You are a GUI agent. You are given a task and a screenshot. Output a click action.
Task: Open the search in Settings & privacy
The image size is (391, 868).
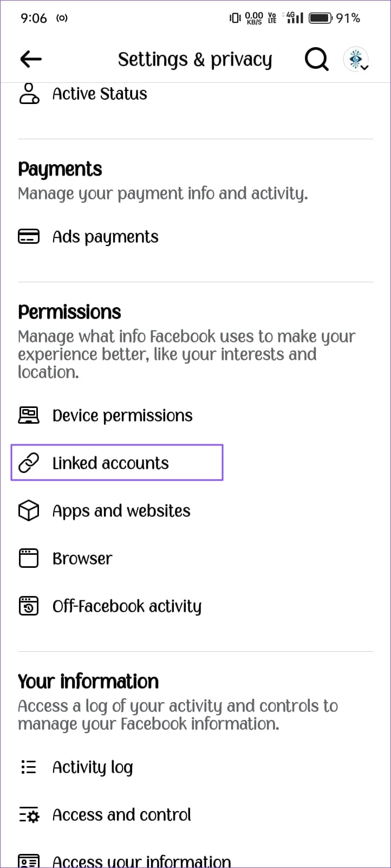pos(316,60)
